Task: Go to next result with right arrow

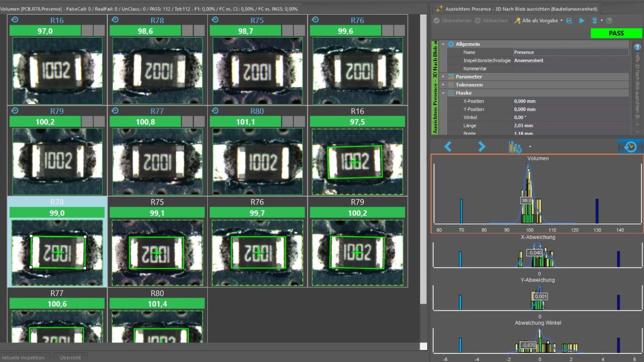Action: pyautogui.click(x=481, y=146)
